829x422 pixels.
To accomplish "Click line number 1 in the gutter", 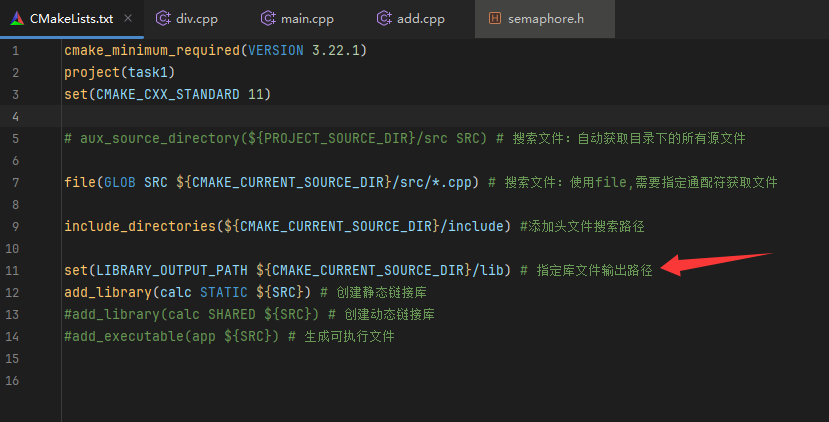I will [x=16, y=50].
